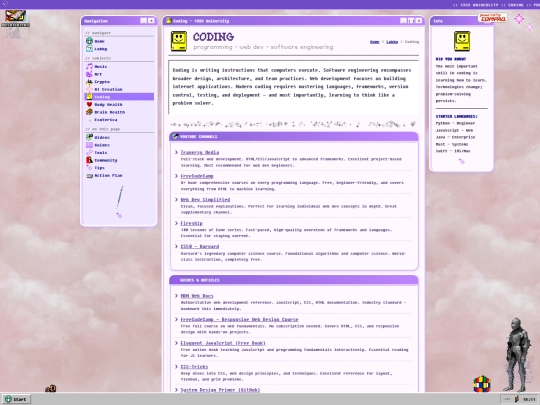Click the Guides & Articles section header
Viewport: 540px width, 405px height.
tap(294, 280)
